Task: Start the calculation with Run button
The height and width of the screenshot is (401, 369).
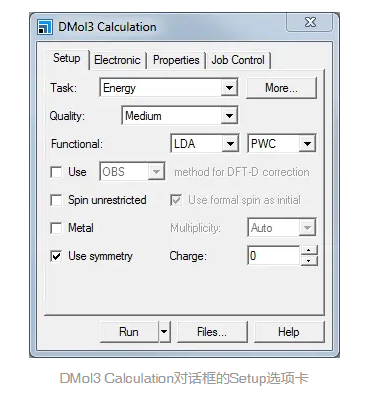Action: pyautogui.click(x=129, y=332)
